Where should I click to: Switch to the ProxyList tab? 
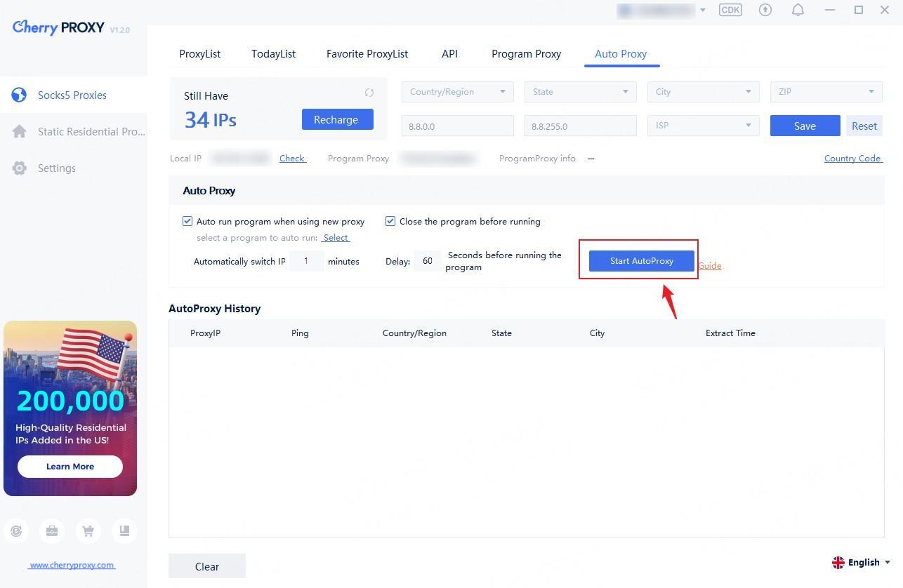pyautogui.click(x=199, y=54)
